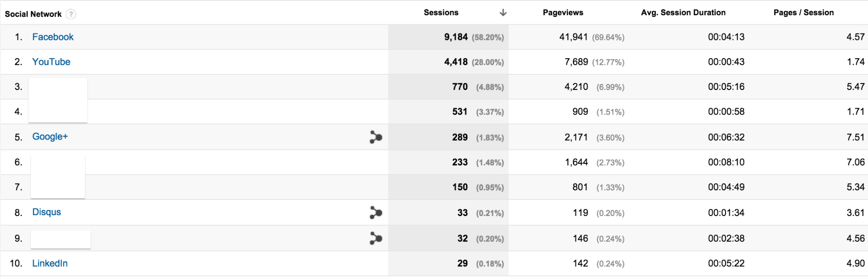
Task: Sort by Avg. Session Duration header
Action: click(x=683, y=13)
